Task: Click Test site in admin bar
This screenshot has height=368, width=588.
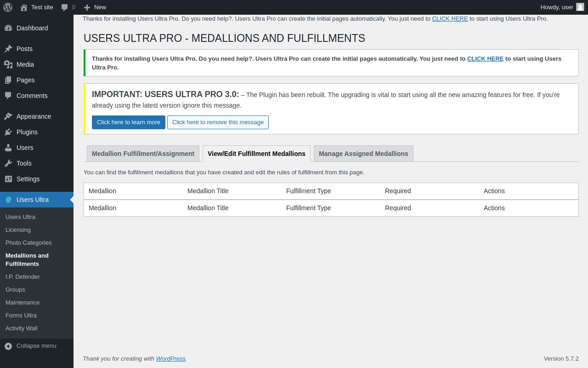Action: coord(37,7)
